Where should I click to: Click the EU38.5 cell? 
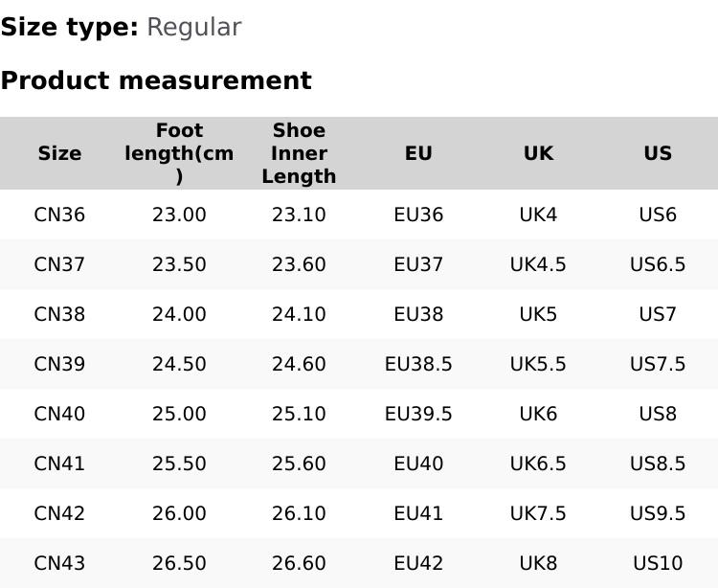(x=418, y=364)
